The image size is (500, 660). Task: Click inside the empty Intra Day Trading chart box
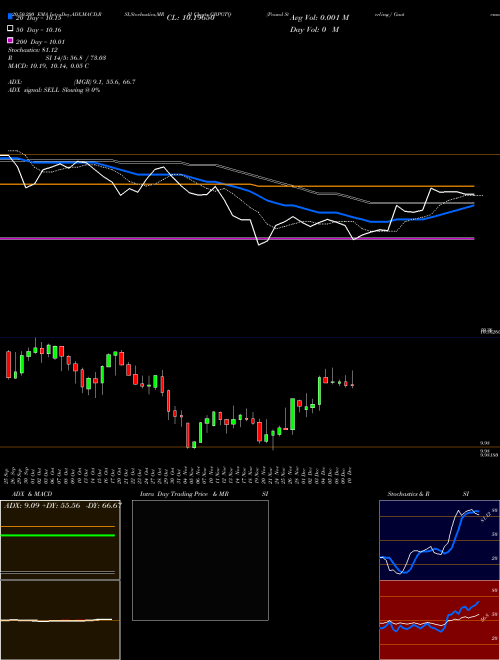click(200, 560)
